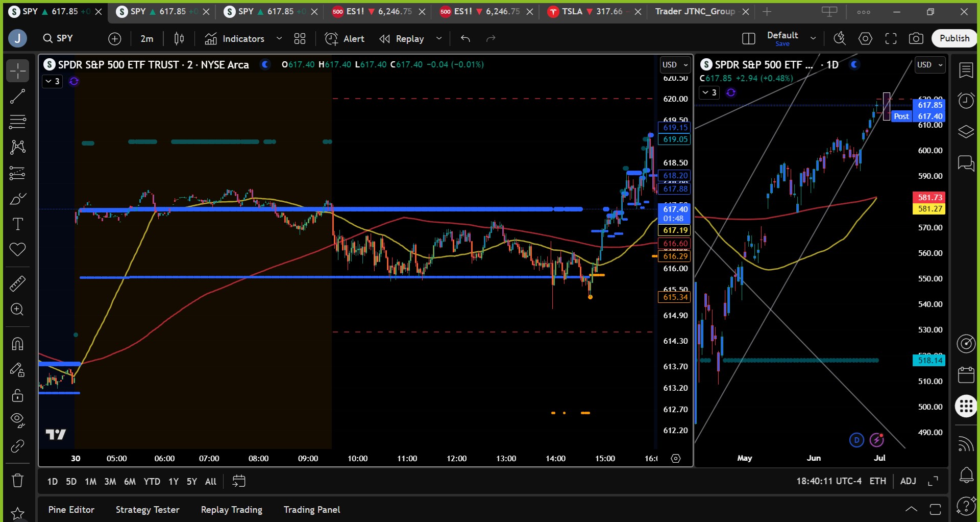Screen dimensions: 980x522
Task: Lock all drawing tools
Action: [17, 395]
